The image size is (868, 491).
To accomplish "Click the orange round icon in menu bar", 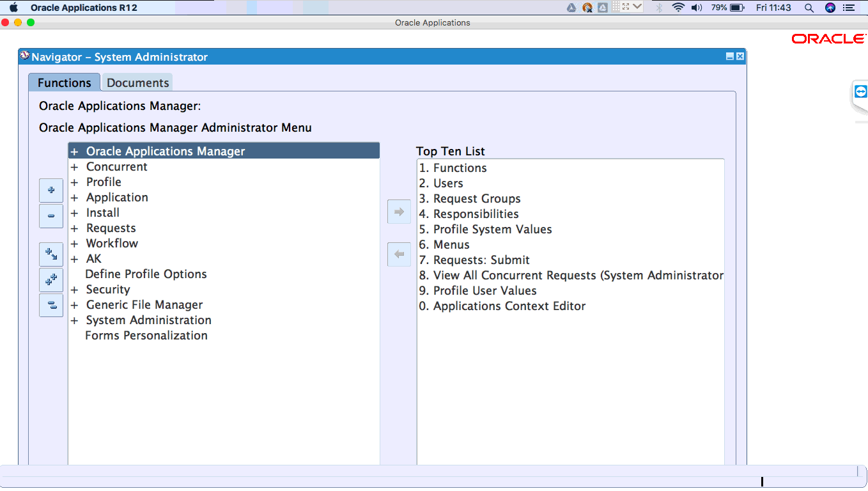I will click(x=587, y=8).
